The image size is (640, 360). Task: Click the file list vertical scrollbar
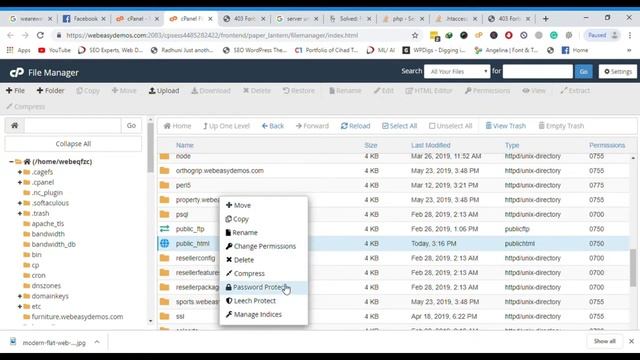click(x=633, y=267)
